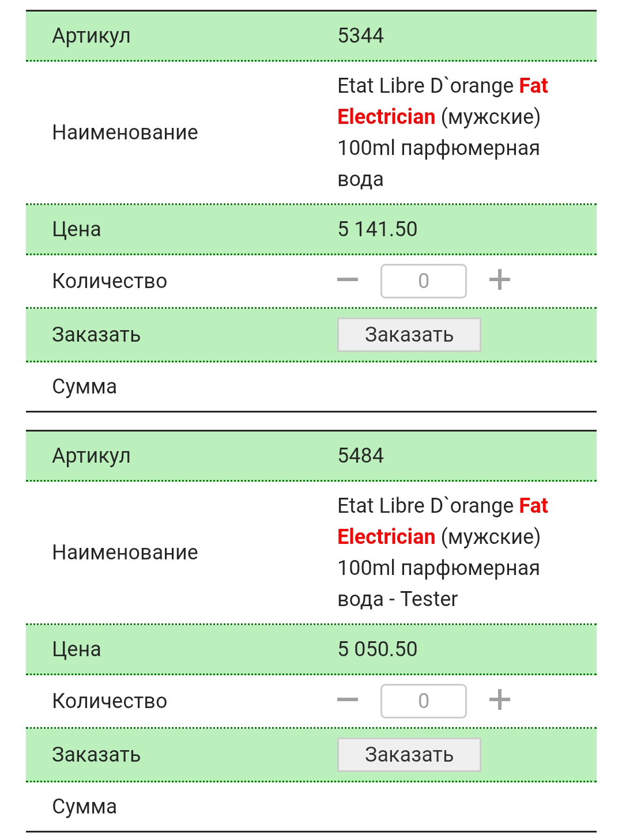Click Заказать button for the 5 141.50 item
Image resolution: width=622 pixels, height=840 pixels.
click(x=409, y=335)
